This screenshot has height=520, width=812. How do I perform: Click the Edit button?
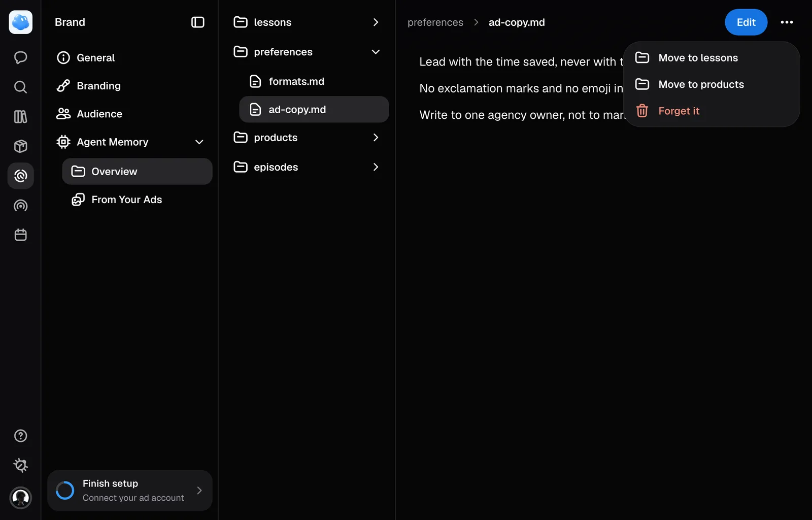pyautogui.click(x=746, y=22)
